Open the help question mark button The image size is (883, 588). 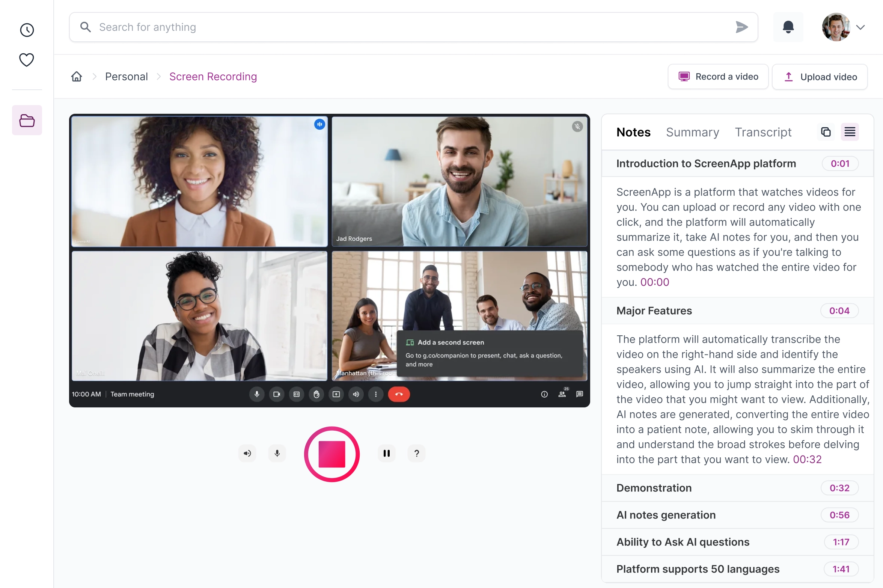[x=416, y=453]
